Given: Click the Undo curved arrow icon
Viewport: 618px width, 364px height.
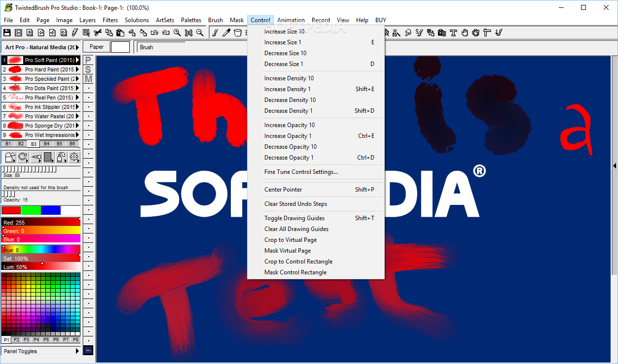Looking at the screenshot, I should (154, 33).
